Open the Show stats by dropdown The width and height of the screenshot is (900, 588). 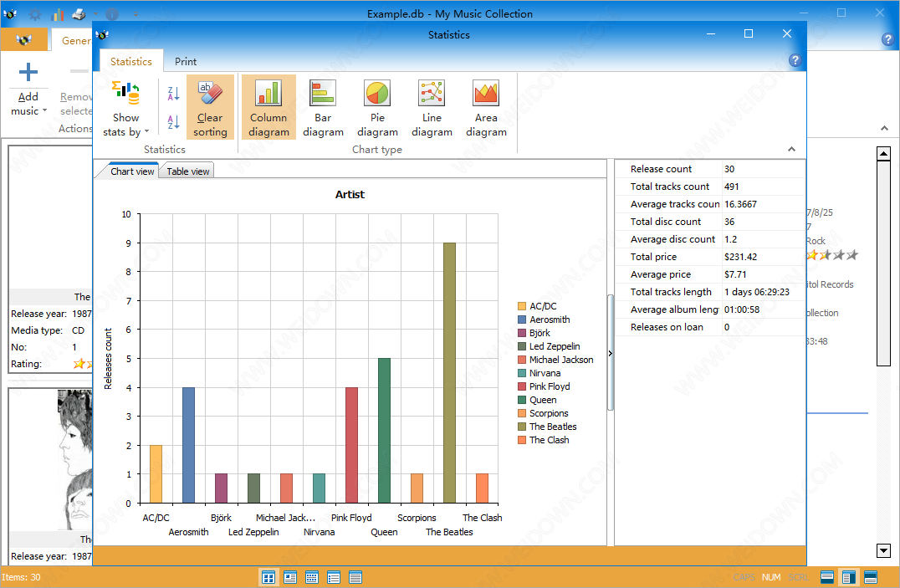[x=125, y=109]
